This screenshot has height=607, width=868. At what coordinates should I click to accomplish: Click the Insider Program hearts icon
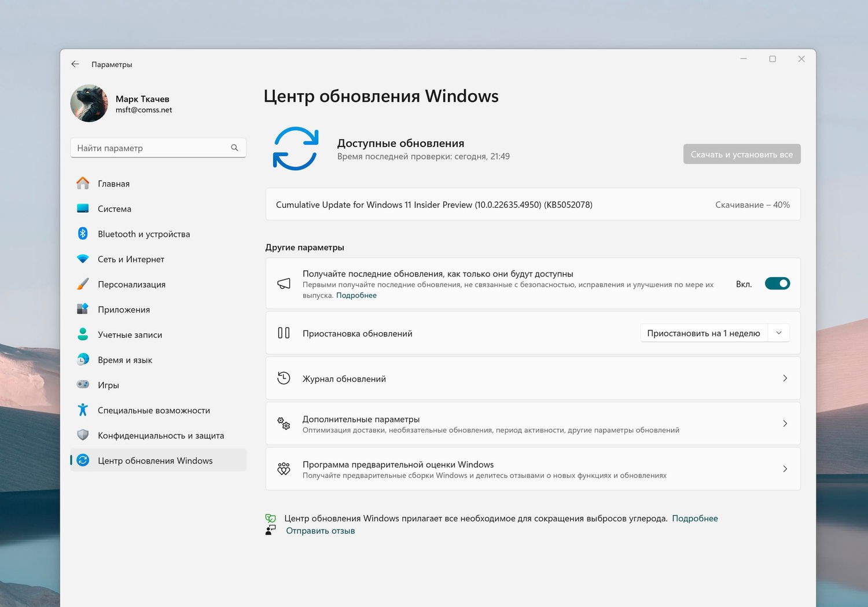point(284,469)
